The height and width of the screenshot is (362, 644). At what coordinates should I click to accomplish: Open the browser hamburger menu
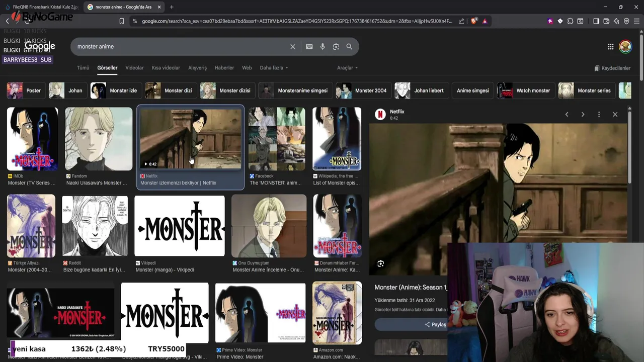(636, 21)
